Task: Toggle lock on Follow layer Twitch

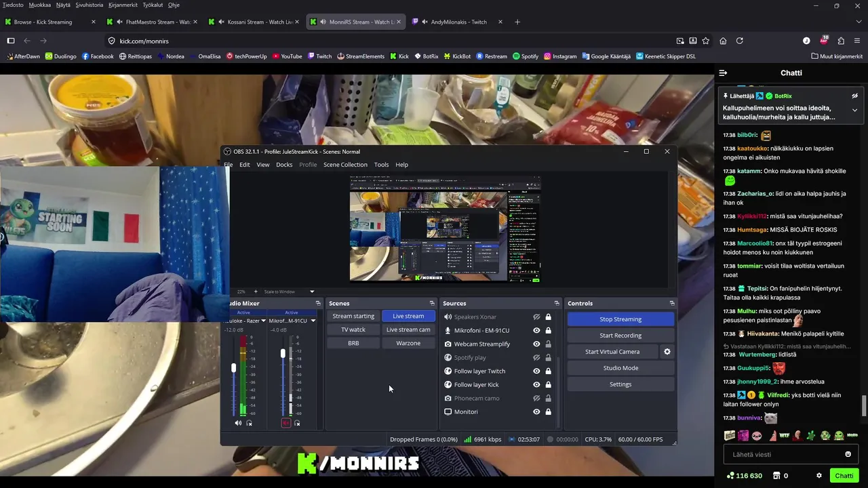Action: [548, 371]
